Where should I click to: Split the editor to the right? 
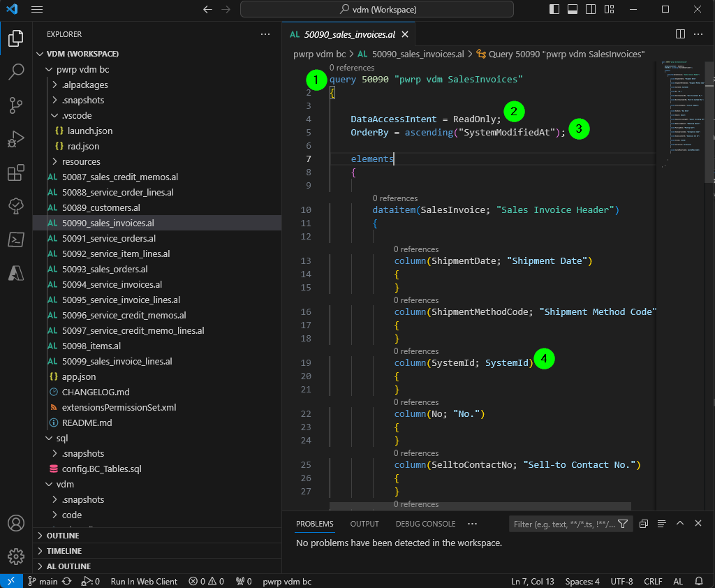680,34
